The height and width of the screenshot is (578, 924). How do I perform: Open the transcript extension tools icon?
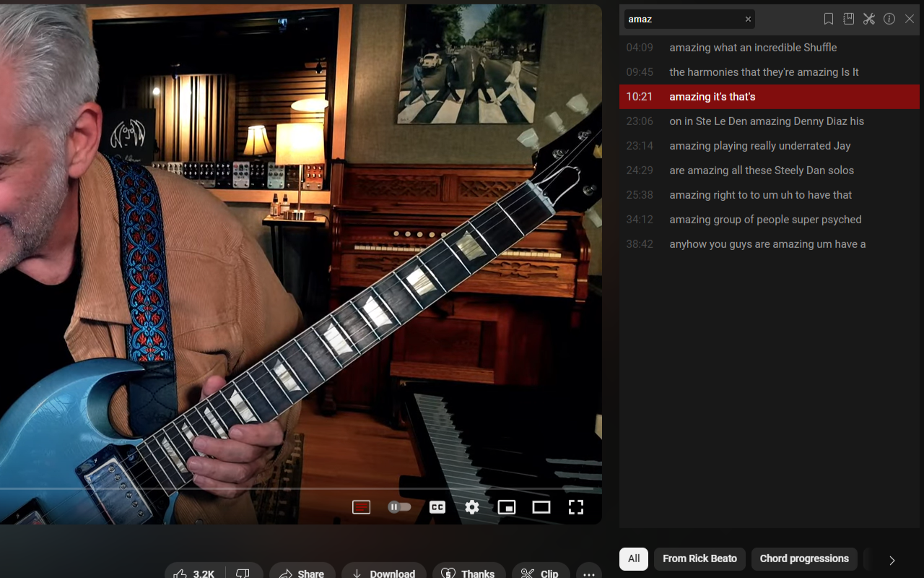tap(868, 19)
